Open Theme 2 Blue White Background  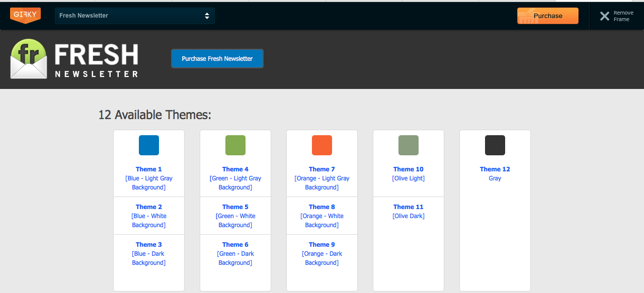click(149, 216)
